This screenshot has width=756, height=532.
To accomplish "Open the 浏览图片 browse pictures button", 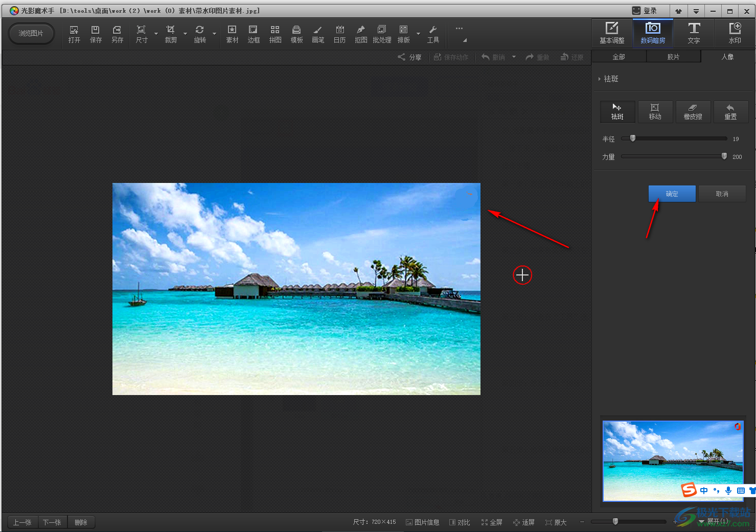I will [31, 34].
